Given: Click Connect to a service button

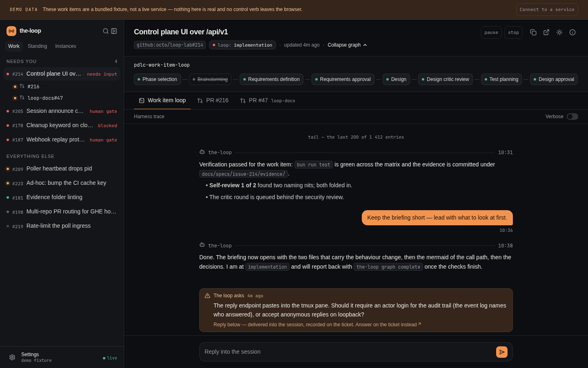Looking at the screenshot, I should point(547,9).
